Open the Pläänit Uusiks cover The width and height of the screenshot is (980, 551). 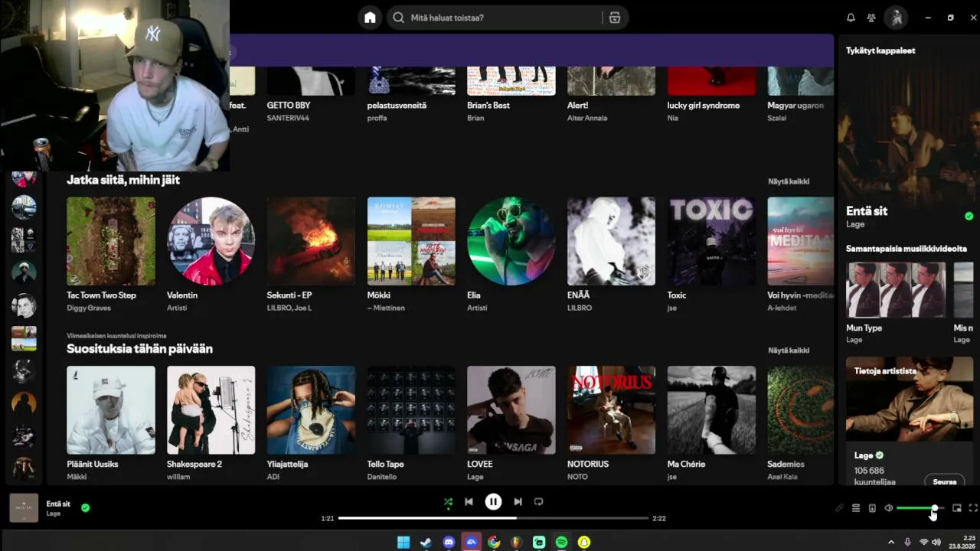(x=111, y=410)
